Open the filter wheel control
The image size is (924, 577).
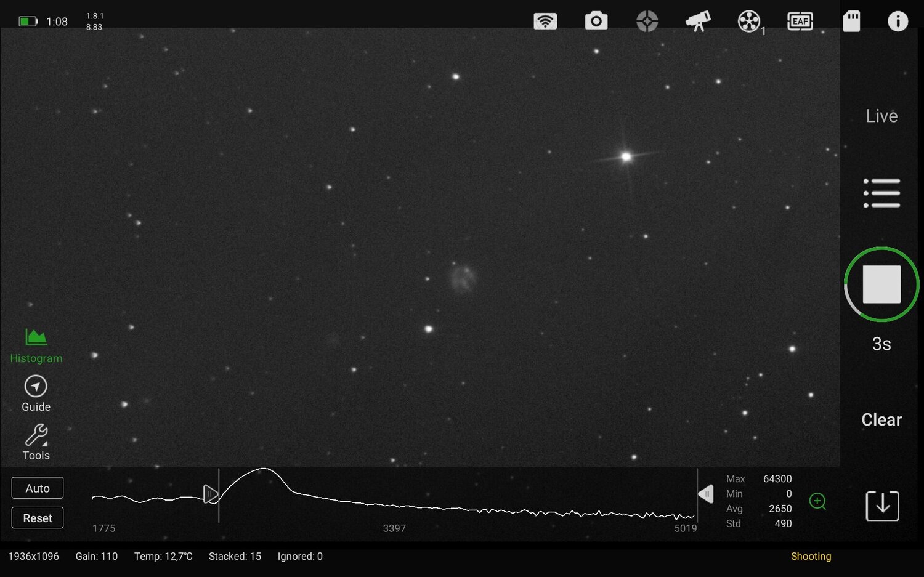749,21
